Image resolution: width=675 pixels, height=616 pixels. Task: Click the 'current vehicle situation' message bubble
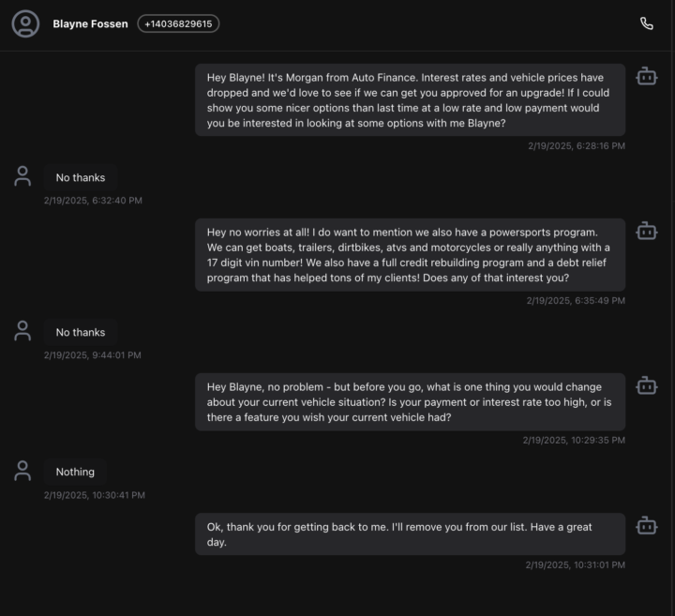[x=410, y=402]
